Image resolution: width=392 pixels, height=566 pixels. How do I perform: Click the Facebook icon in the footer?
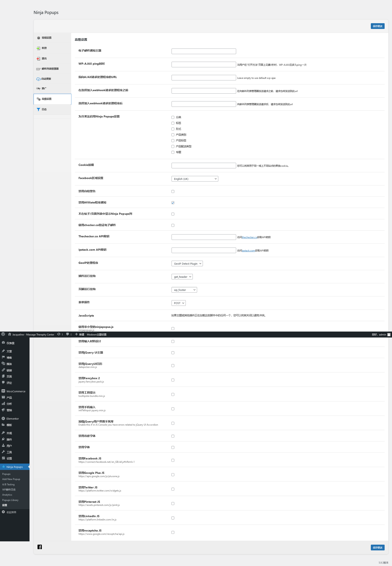click(x=40, y=547)
